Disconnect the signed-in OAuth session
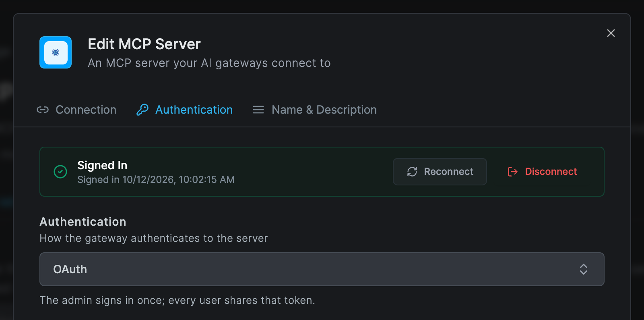Viewport: 644px width, 320px height. pos(542,172)
